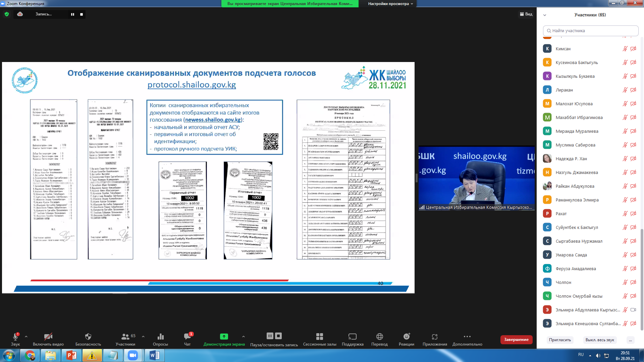Click the red Завершение button
The width and height of the screenshot is (644, 362).
point(516,340)
